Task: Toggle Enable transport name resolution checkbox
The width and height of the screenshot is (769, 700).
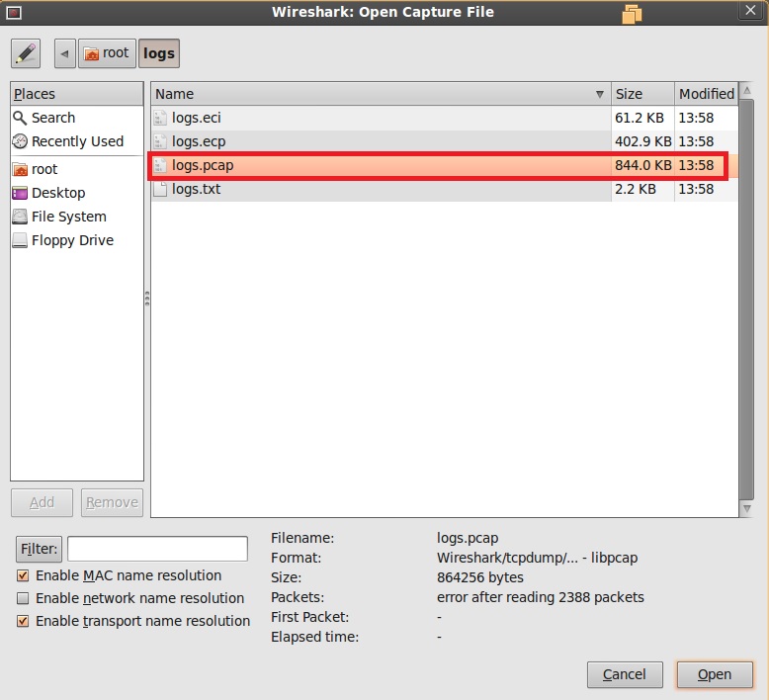Action: 23,621
